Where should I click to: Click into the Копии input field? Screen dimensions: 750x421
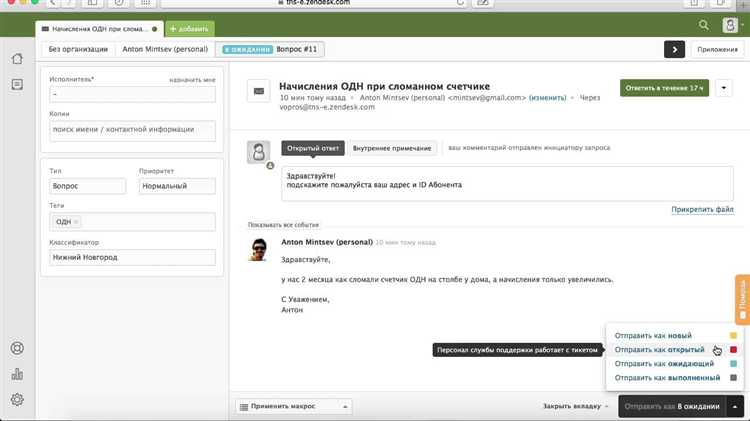click(132, 130)
